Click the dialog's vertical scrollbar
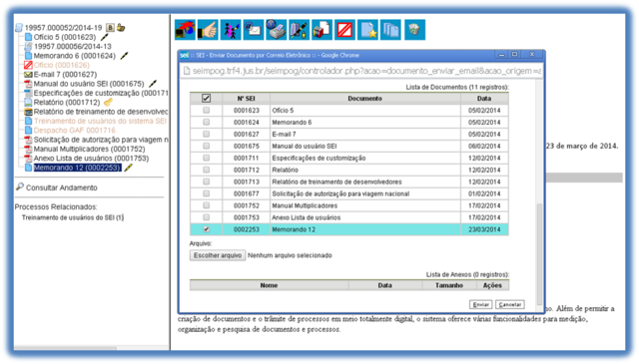The height and width of the screenshot is (364, 639). point(539,192)
